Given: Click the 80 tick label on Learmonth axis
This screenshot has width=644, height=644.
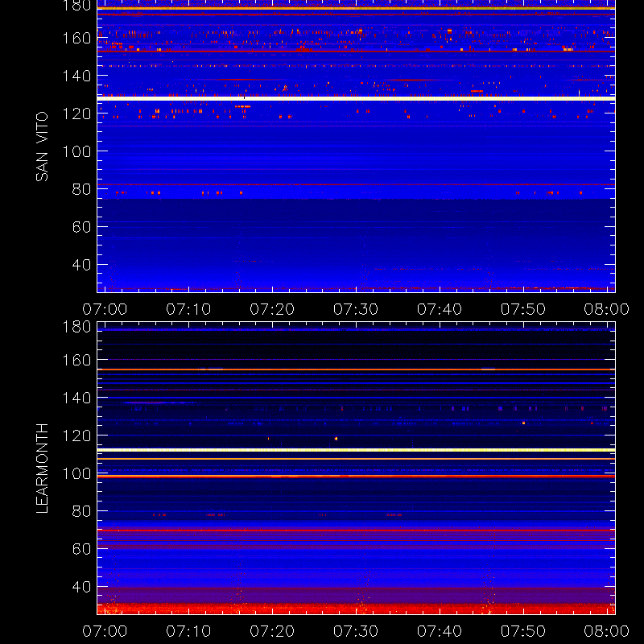Looking at the screenshot, I should pyautogui.click(x=82, y=511).
